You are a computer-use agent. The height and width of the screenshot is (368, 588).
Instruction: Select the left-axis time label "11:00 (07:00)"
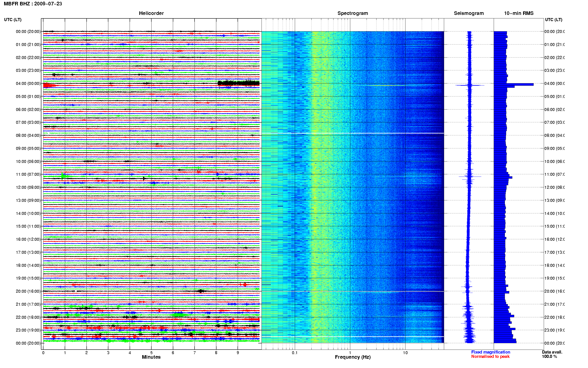point(28,174)
